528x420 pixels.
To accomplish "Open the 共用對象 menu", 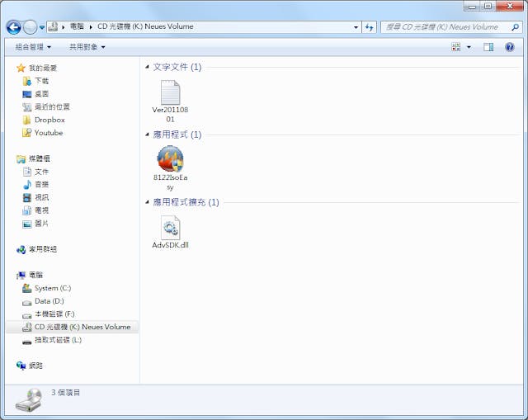I will [x=87, y=47].
